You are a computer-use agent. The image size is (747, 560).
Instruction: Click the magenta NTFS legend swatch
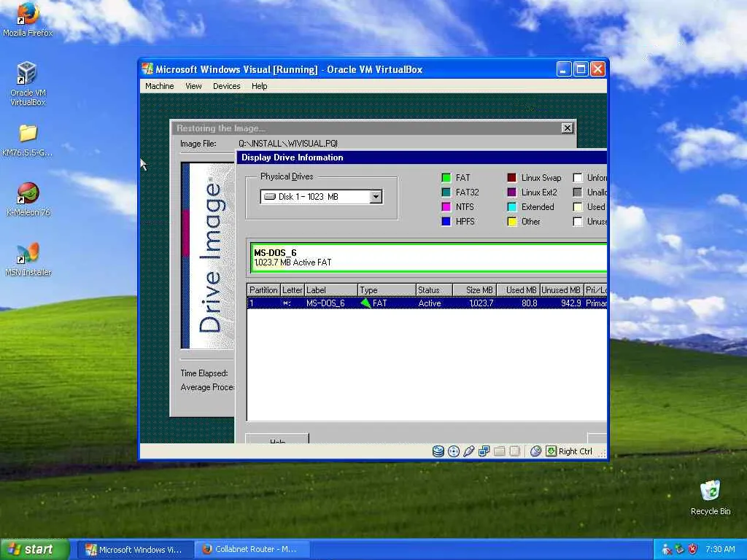(x=446, y=206)
